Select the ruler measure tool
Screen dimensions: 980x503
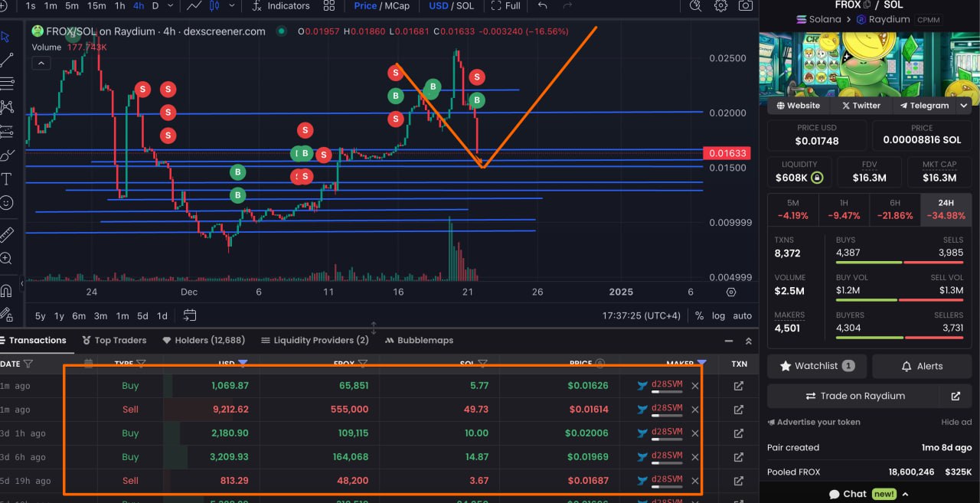[x=6, y=234]
